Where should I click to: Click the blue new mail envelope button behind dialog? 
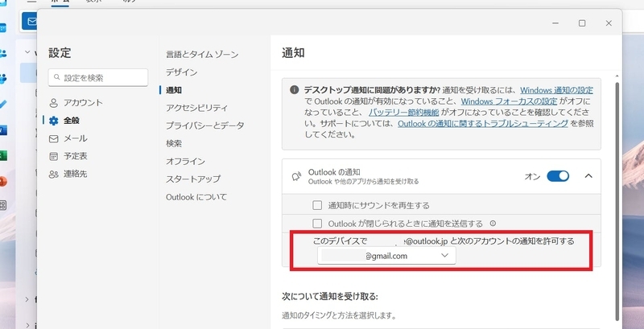(29, 21)
